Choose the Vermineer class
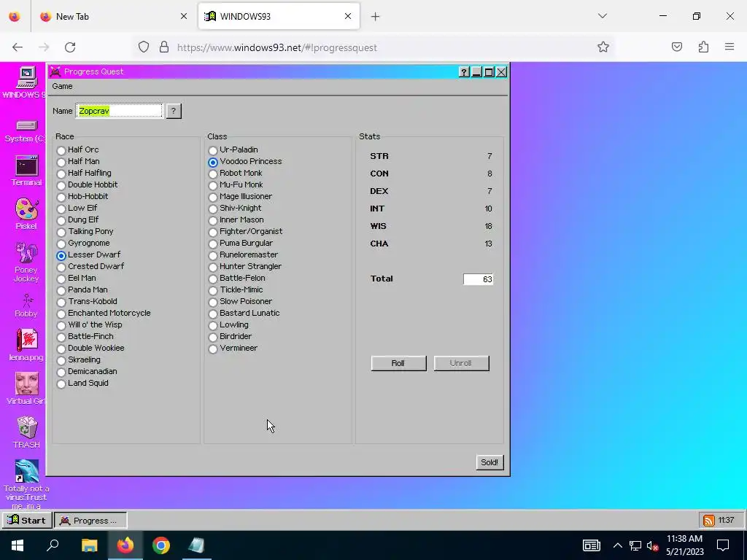The height and width of the screenshot is (560, 747). (213, 349)
